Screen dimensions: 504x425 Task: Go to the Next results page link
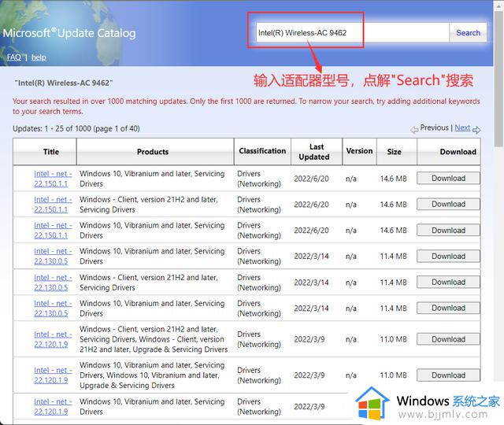[462, 128]
